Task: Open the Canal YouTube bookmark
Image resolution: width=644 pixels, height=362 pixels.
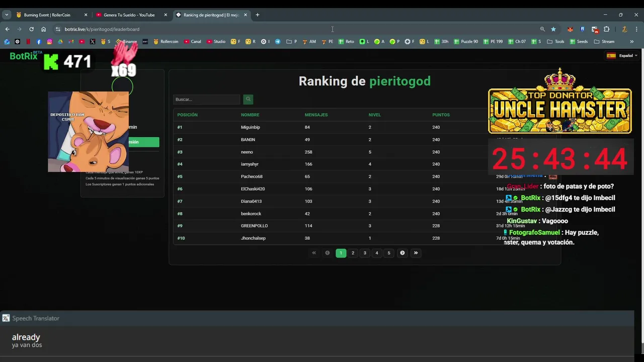Action: point(192,42)
